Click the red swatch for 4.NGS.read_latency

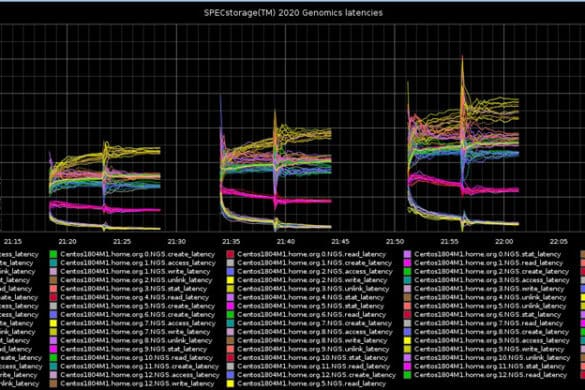pyautogui.click(x=53, y=297)
